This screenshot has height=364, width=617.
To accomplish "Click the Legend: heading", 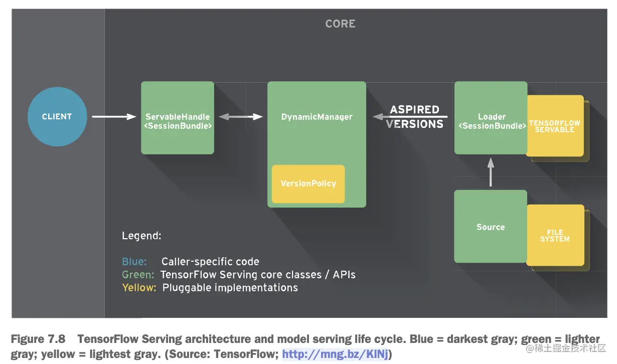I will tap(141, 236).
